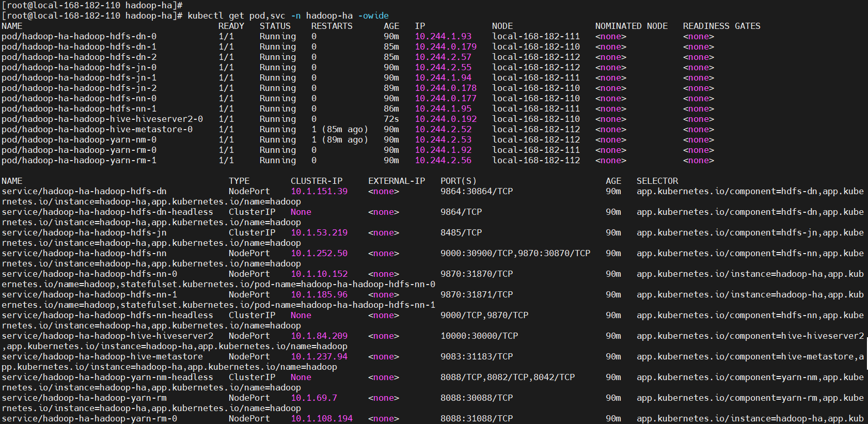Click cluster IP 10.1.151.39

tap(319, 192)
